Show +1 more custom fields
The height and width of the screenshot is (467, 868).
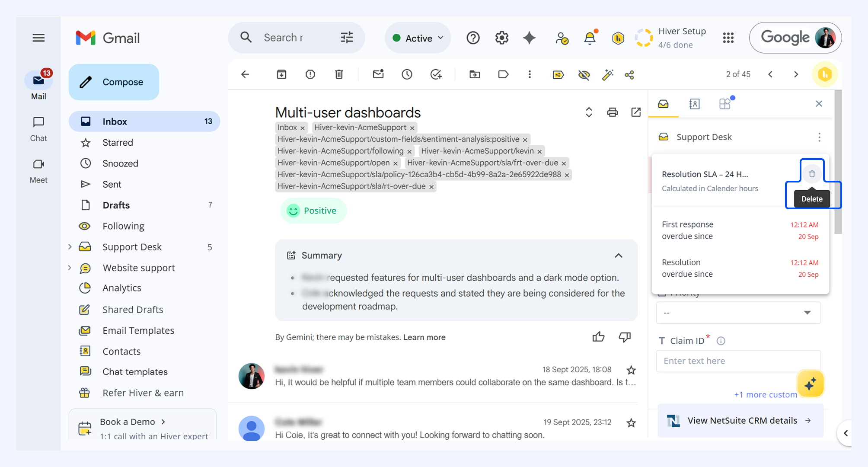click(765, 394)
